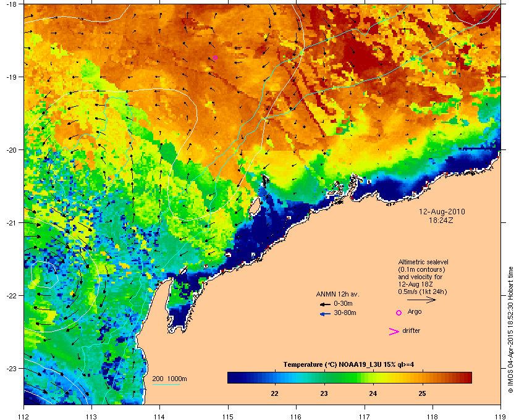Click the latitude axis label -18
519x420 pixels.
11,4
